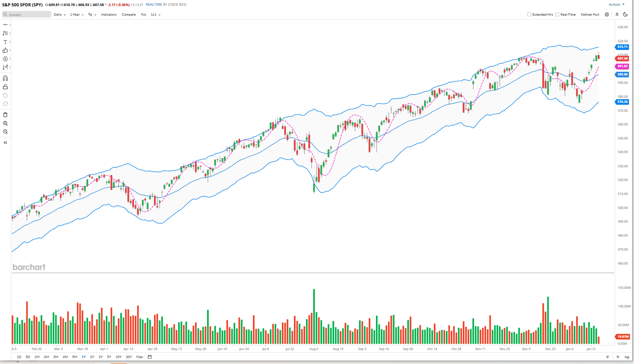
Task: Expand the 1-Year period dropdown
Action: 76,15
